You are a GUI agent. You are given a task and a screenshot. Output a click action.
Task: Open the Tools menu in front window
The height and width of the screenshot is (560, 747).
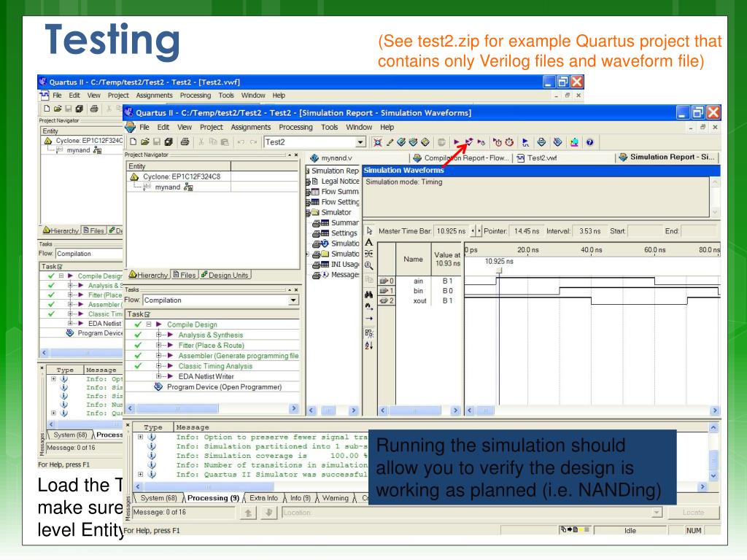tap(329, 127)
